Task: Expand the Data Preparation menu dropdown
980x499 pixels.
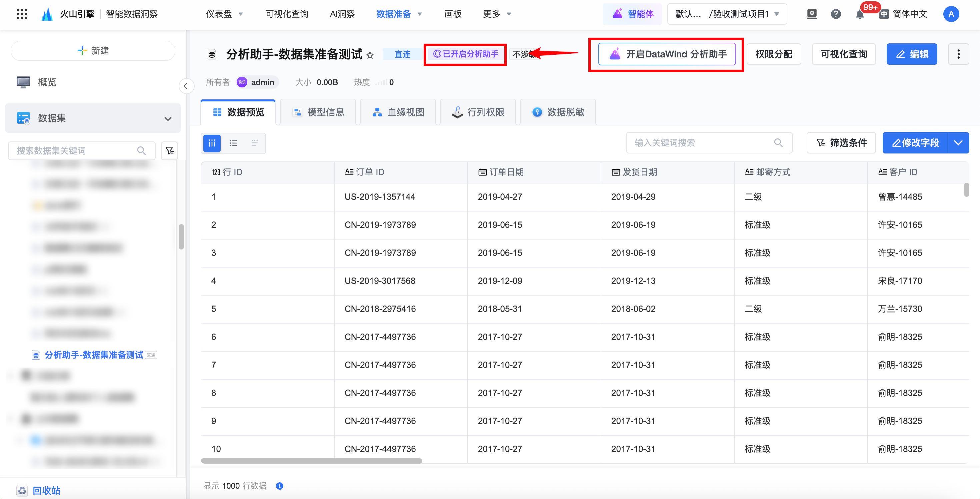Action: [x=420, y=14]
